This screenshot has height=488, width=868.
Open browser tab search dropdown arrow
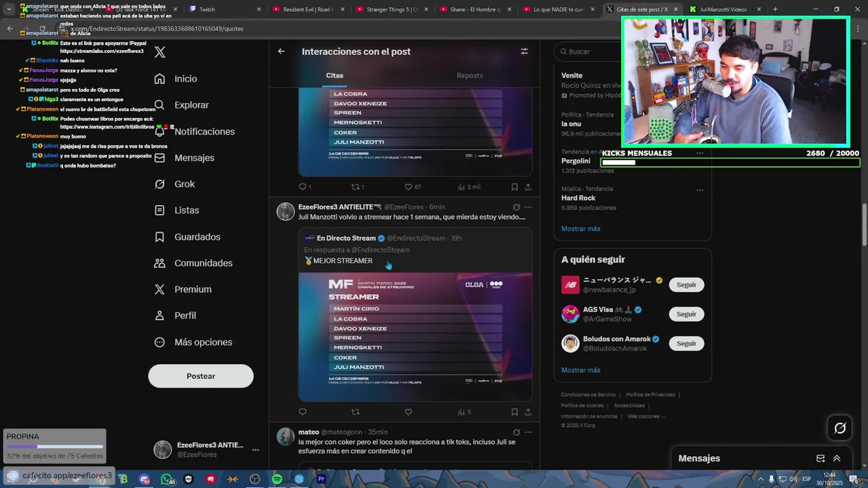tap(9, 9)
